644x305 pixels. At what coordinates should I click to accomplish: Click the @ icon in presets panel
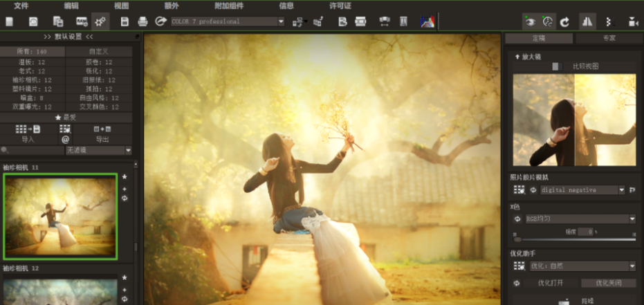click(x=66, y=140)
